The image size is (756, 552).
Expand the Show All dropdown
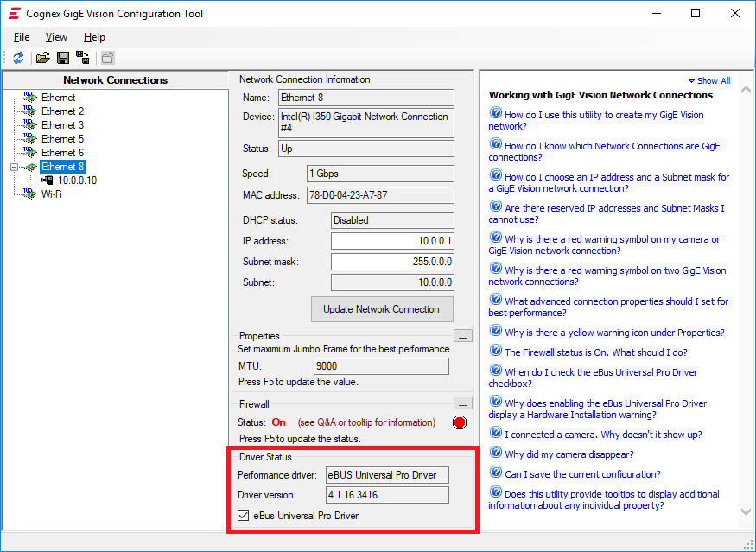click(x=708, y=79)
